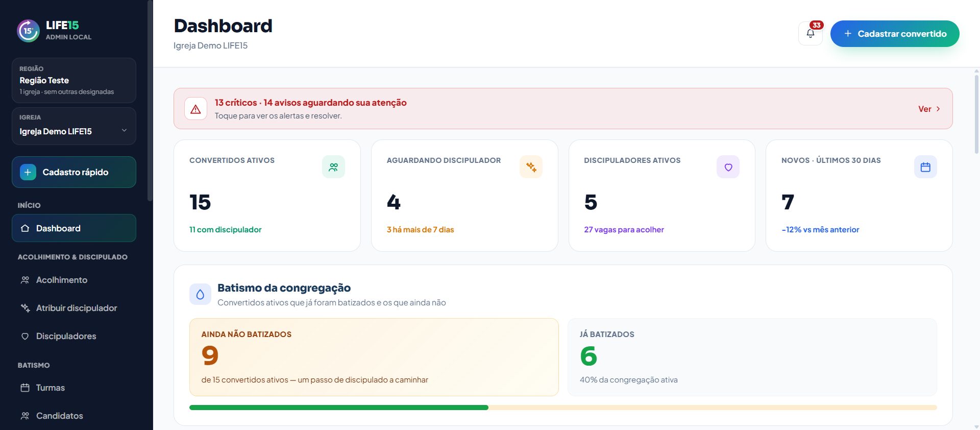Image resolution: width=980 pixels, height=430 pixels.
Task: Open Turmas under Batismo
Action: pyautogui.click(x=74, y=388)
